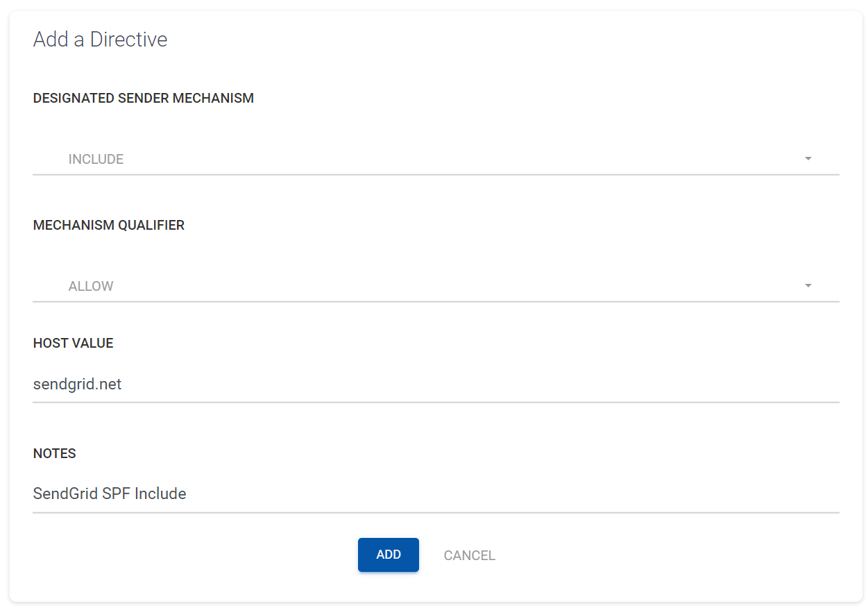
Task: Click CANCEL to dismiss the directive form
Action: pyautogui.click(x=469, y=555)
